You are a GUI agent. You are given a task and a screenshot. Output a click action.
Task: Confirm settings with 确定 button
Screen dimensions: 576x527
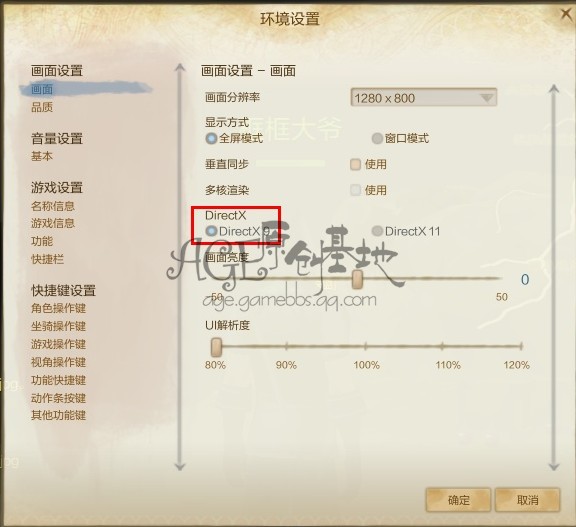(458, 500)
